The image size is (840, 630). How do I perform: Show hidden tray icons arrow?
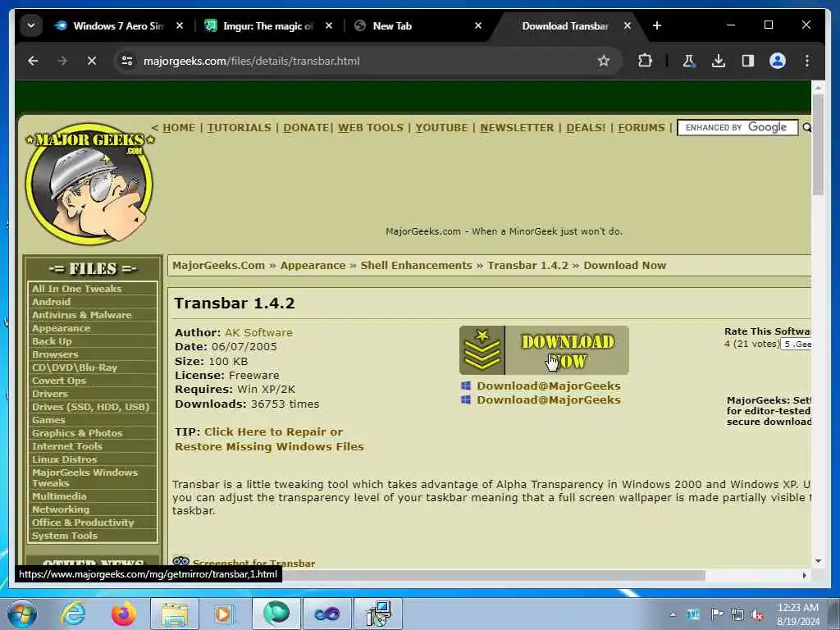673,614
